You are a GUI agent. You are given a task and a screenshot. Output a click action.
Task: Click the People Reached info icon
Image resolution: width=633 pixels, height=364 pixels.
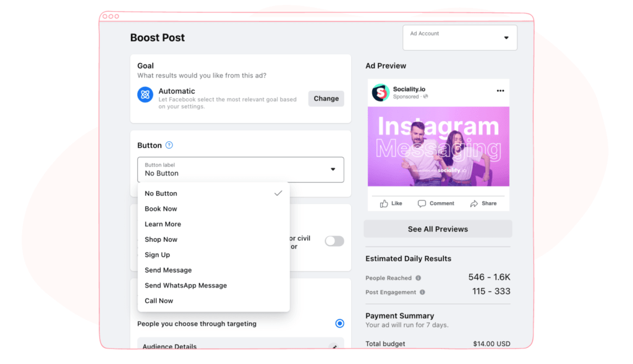[418, 278]
